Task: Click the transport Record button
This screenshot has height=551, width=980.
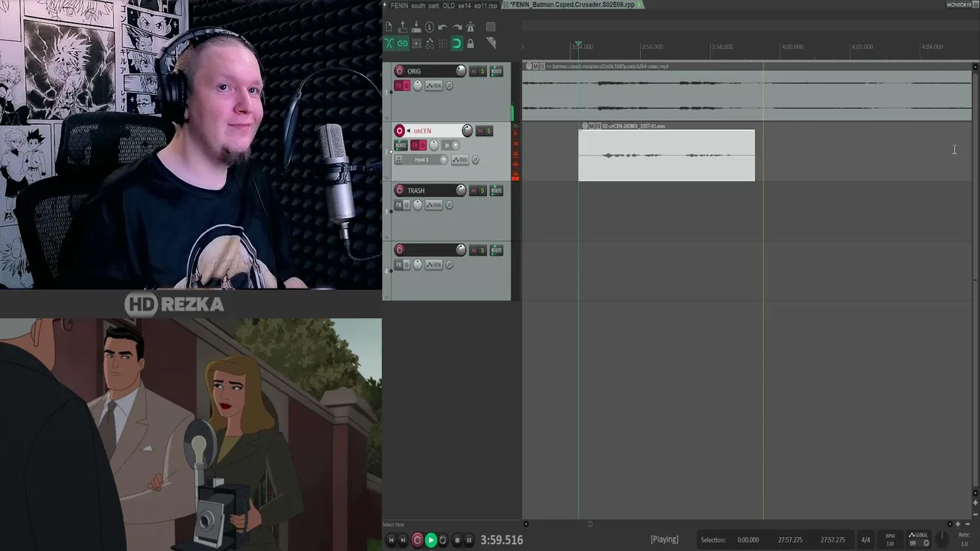Action: click(417, 540)
